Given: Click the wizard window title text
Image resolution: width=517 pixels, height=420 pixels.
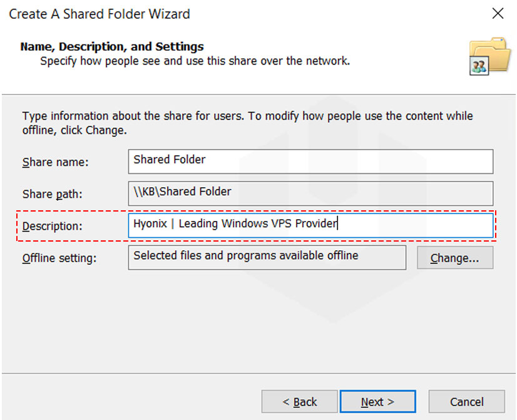Looking at the screenshot, I should [100, 14].
